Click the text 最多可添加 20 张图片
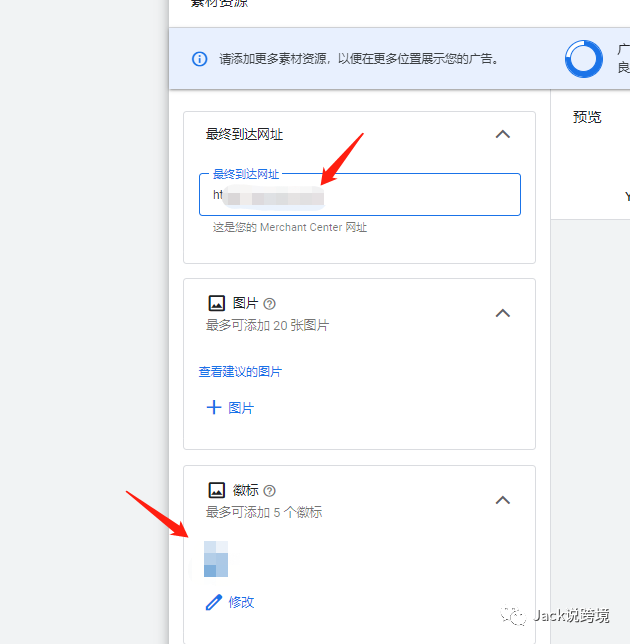This screenshot has height=644, width=630. (267, 325)
